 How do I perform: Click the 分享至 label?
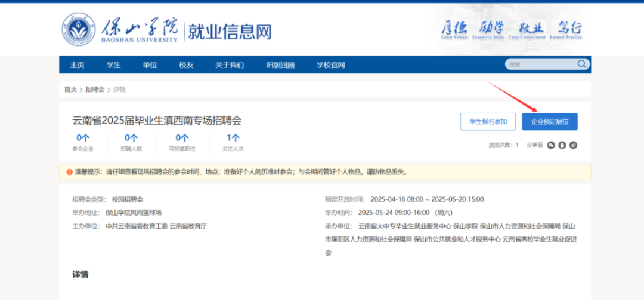535,145
